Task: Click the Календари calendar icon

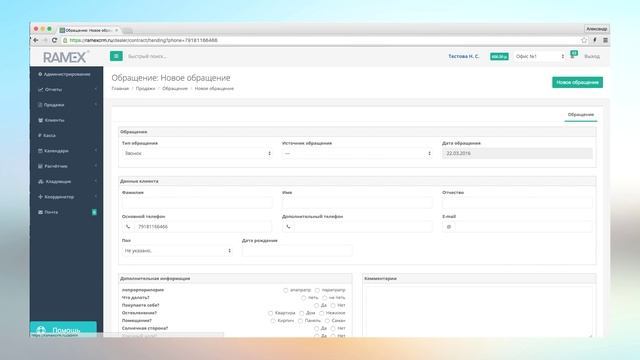Action: pos(40,151)
